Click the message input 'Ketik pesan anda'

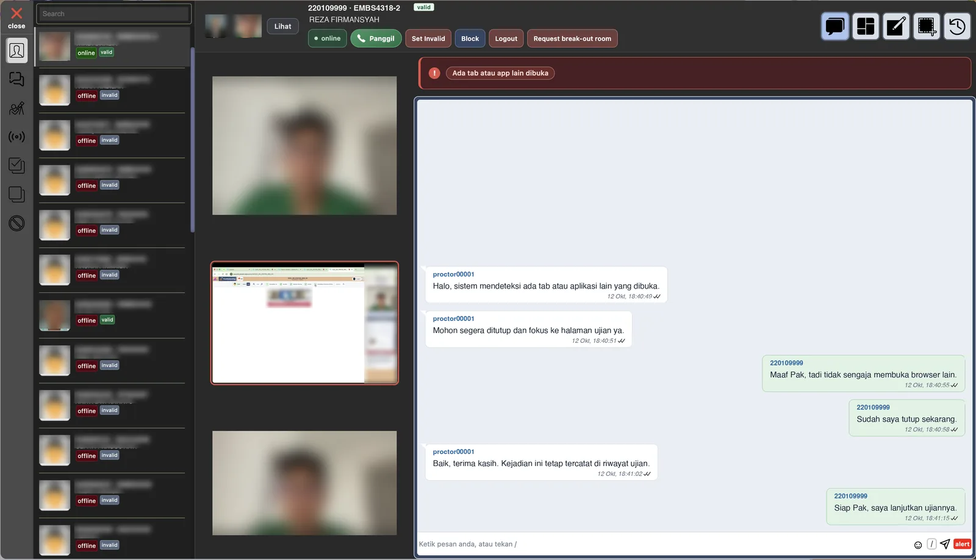coord(664,544)
